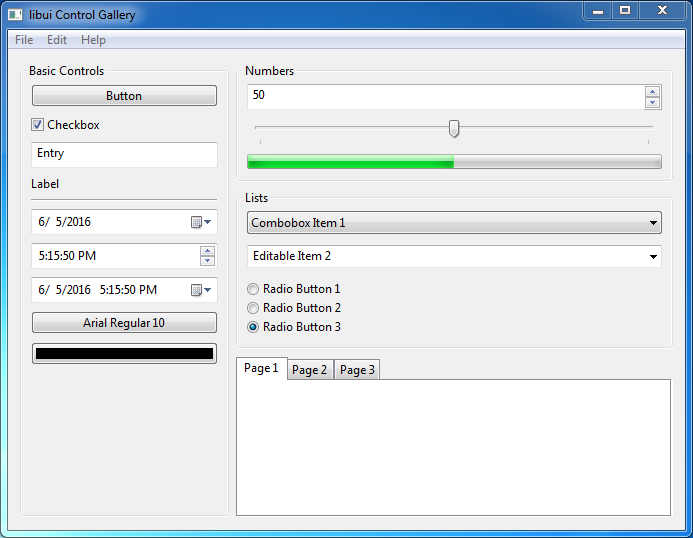Screen dimensions: 693x538
Task: Switch to the Page 1 tab
Action: [x=262, y=368]
